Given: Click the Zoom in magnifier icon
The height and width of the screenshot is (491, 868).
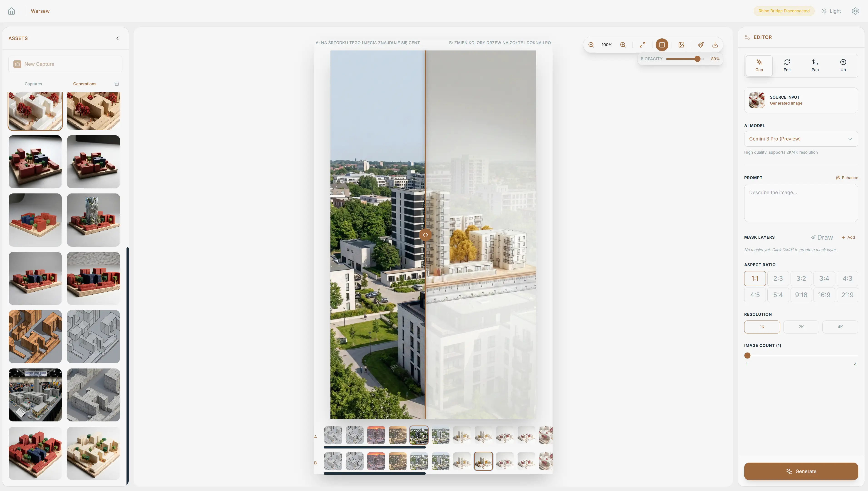Looking at the screenshot, I should (623, 45).
